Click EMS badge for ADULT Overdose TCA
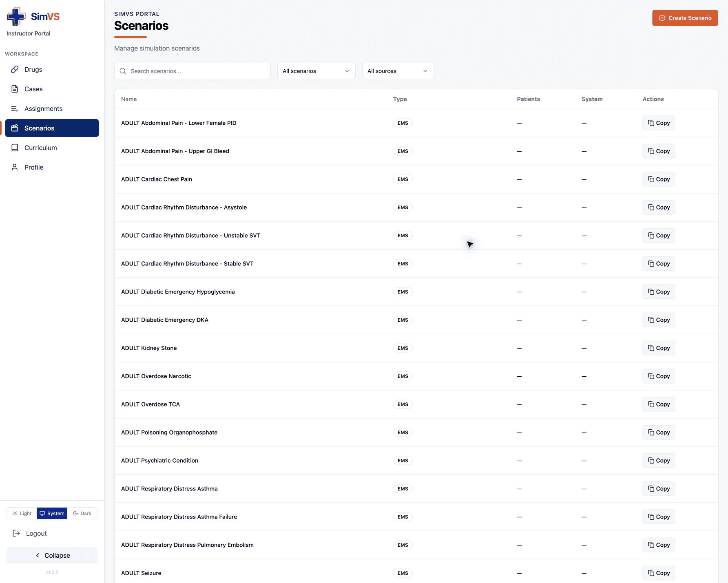 click(403, 404)
